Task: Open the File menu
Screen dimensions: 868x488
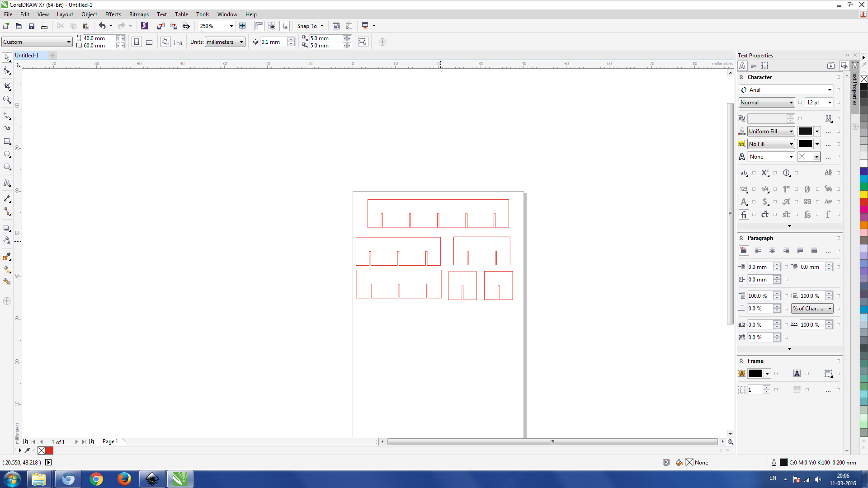Action: (8, 14)
